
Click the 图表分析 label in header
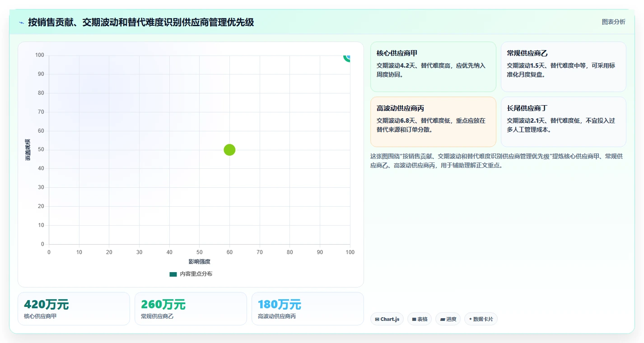[x=613, y=22]
